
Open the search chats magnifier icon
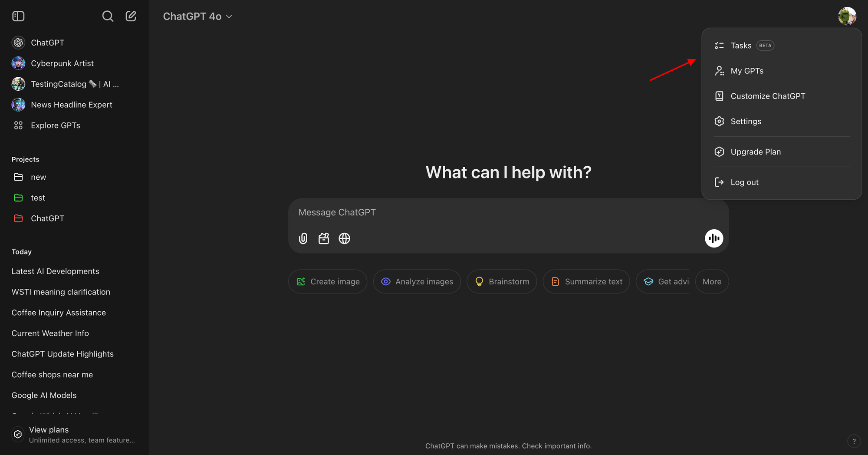pyautogui.click(x=108, y=16)
